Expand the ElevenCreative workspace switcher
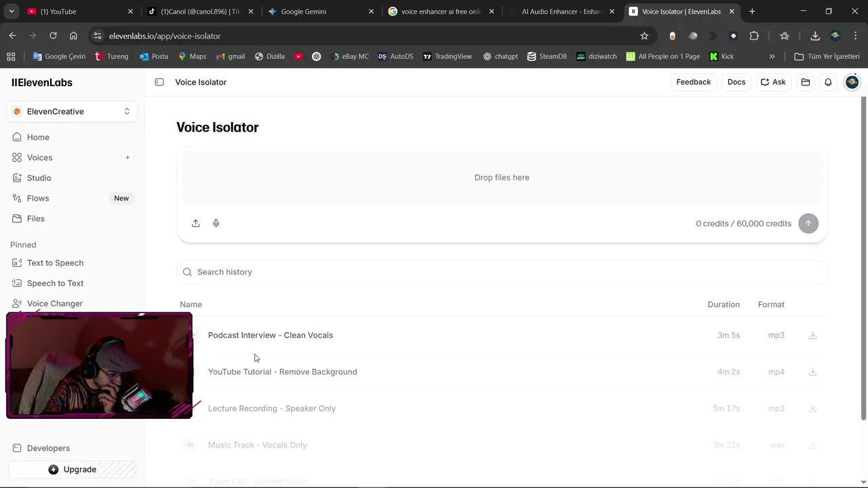Viewport: 868px width, 488px height. 72,111
